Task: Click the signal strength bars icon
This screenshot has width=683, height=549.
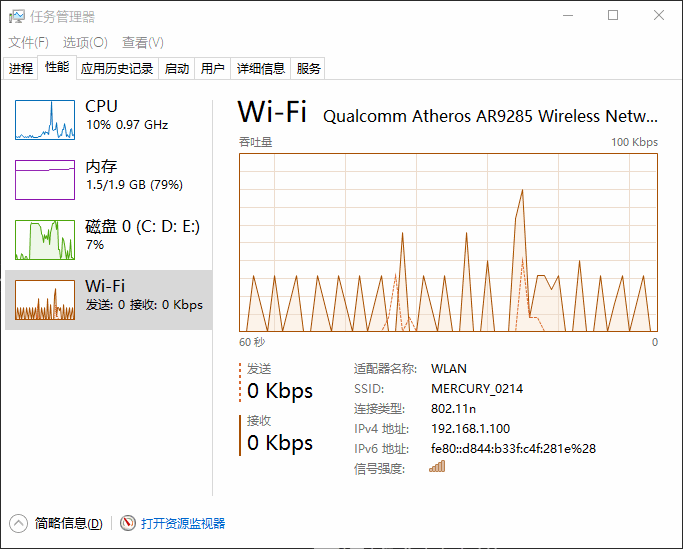Action: click(437, 467)
